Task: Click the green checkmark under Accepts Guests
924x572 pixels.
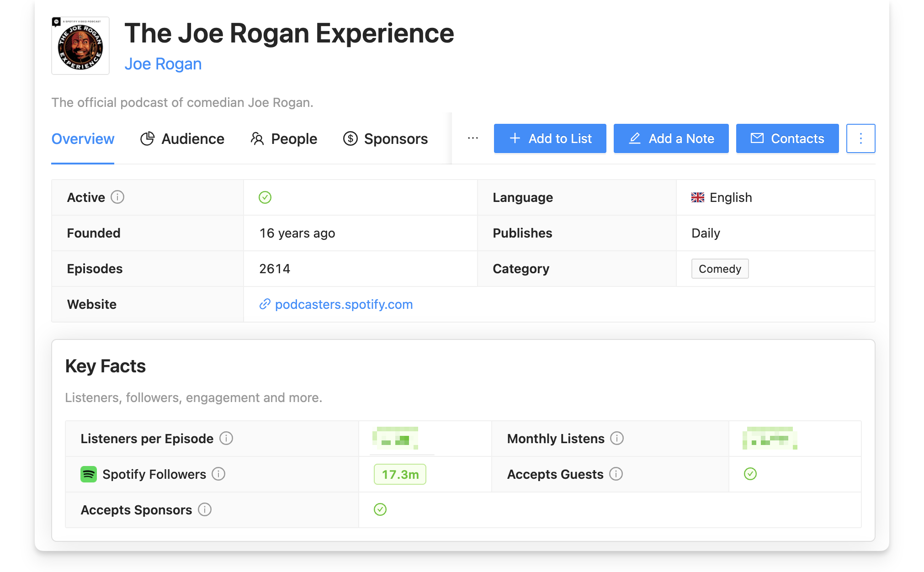Action: [750, 474]
